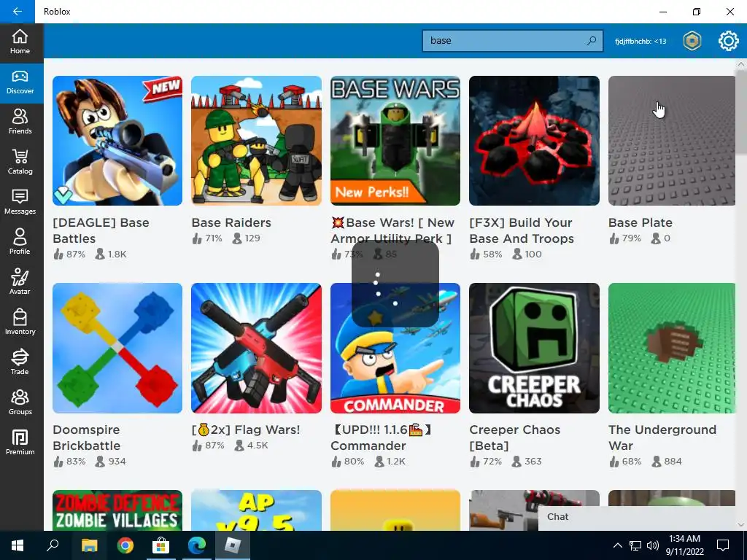Click the 'Base Plate' title text
Viewport: 747px width, 560px height.
pos(640,222)
